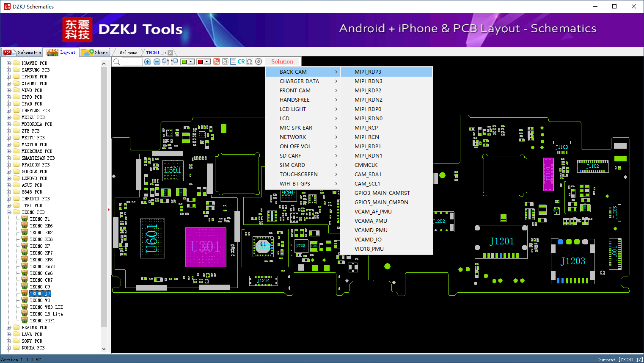Click the TECNO KA70 board icon
Viewport: 644px width, 363px height.
tap(25, 266)
